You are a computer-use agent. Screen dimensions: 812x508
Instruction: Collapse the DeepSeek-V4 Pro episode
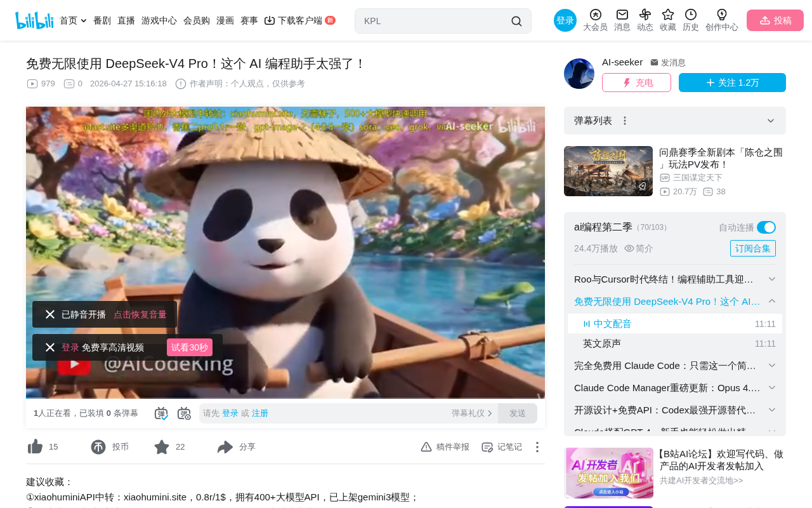coord(772,302)
